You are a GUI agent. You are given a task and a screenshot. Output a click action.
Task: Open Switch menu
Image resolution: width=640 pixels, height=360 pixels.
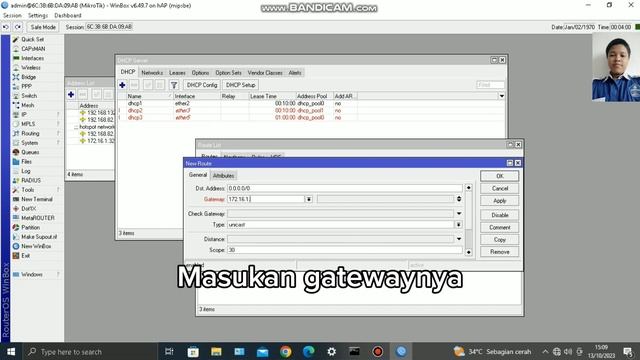click(29, 96)
